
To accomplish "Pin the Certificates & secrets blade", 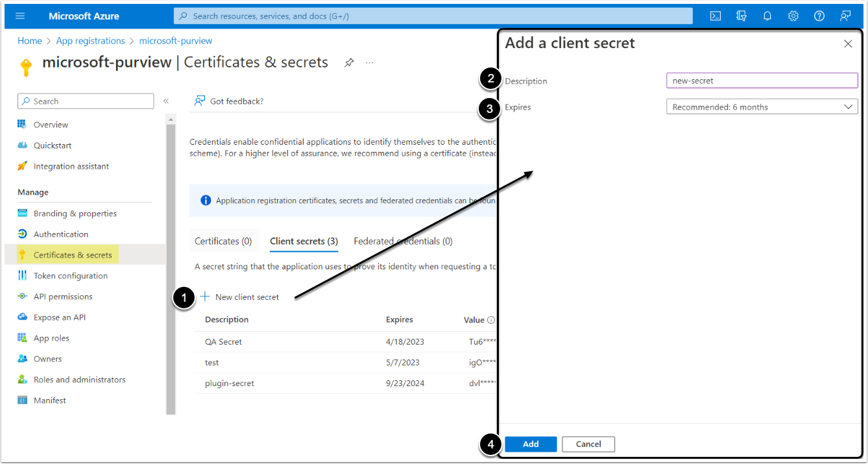I will pos(349,63).
